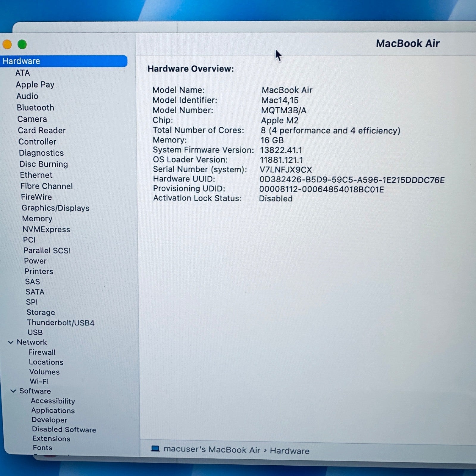The height and width of the screenshot is (476, 476).
Task: Check Apple Pay configuration details
Action: 35,84
